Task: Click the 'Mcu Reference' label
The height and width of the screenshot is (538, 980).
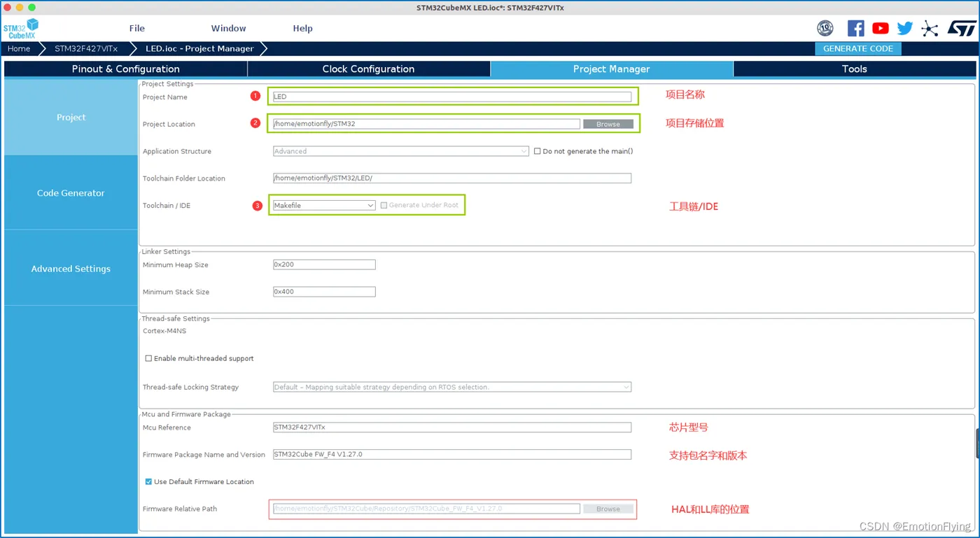Action: pyautogui.click(x=167, y=427)
